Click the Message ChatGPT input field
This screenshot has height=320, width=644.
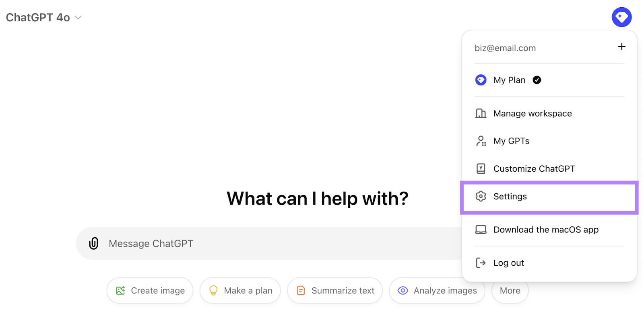pyautogui.click(x=242, y=243)
